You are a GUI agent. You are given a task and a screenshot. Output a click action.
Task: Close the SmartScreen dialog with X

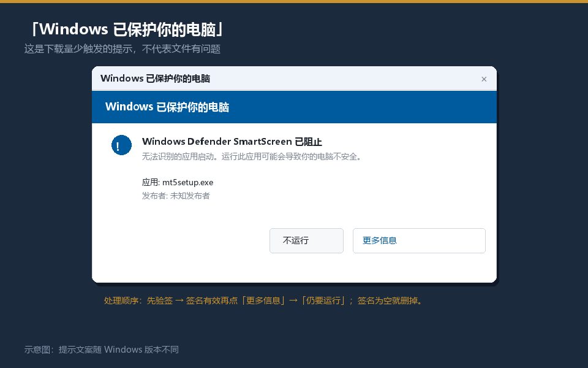484,79
